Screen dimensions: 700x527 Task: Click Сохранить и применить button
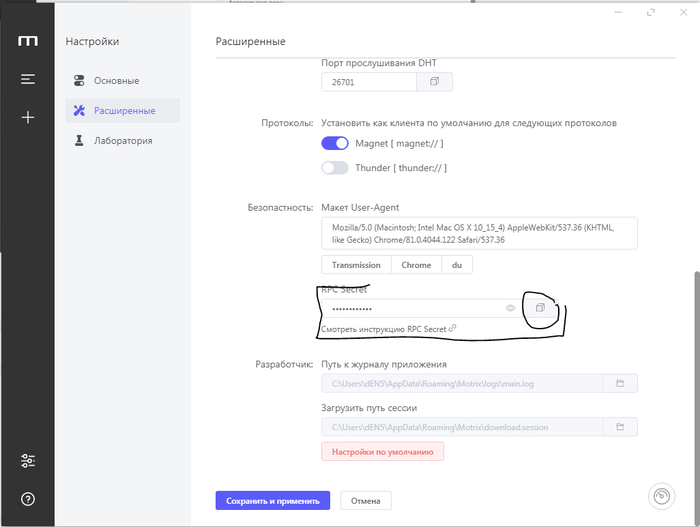272,501
